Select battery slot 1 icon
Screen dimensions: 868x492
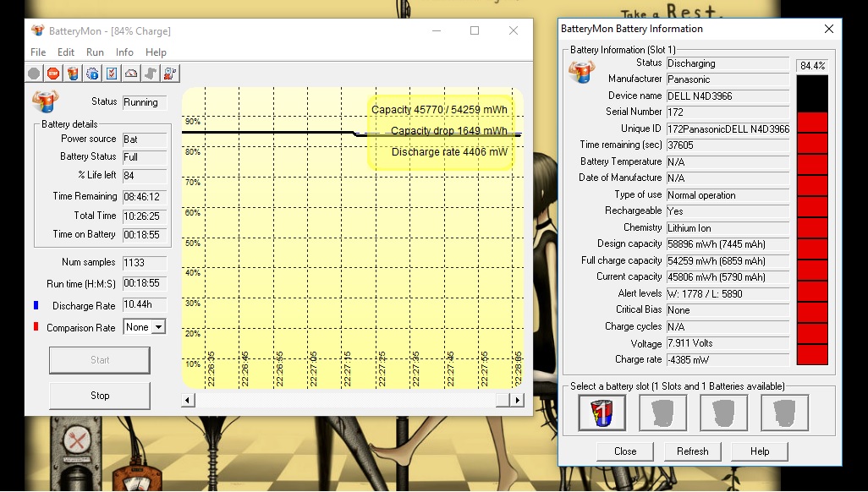tap(602, 413)
